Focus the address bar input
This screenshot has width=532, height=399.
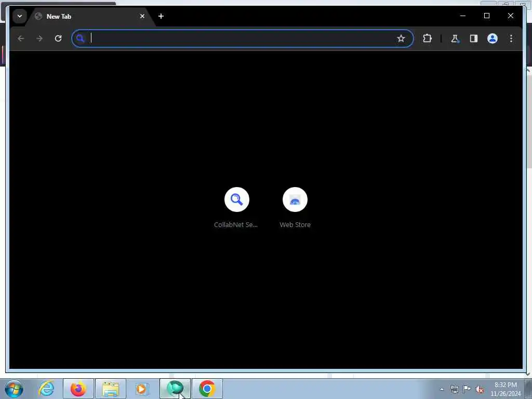pyautogui.click(x=242, y=38)
